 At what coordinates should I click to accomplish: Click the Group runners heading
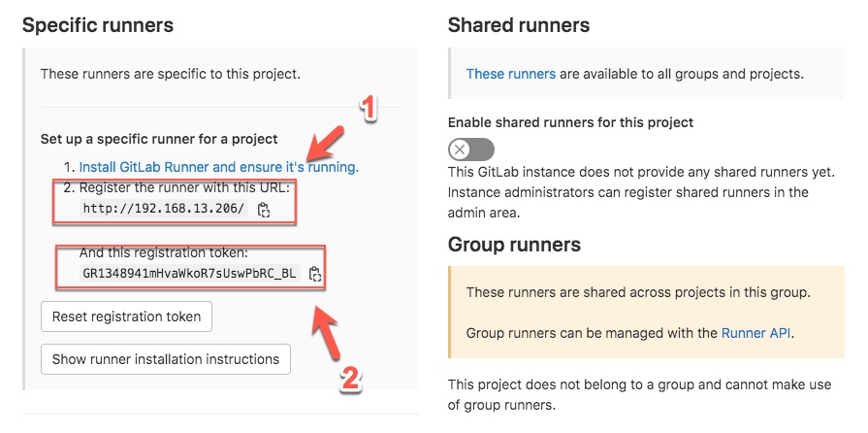click(514, 245)
